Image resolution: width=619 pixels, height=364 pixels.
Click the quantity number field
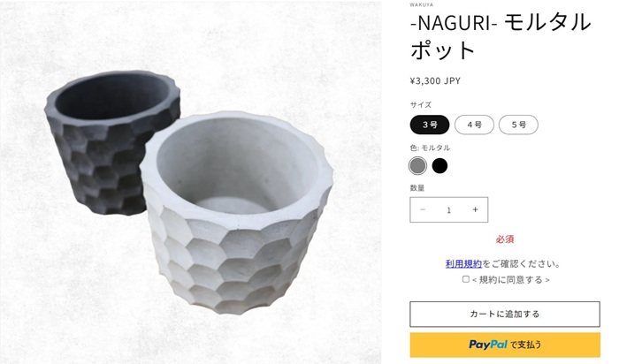pyautogui.click(x=448, y=210)
